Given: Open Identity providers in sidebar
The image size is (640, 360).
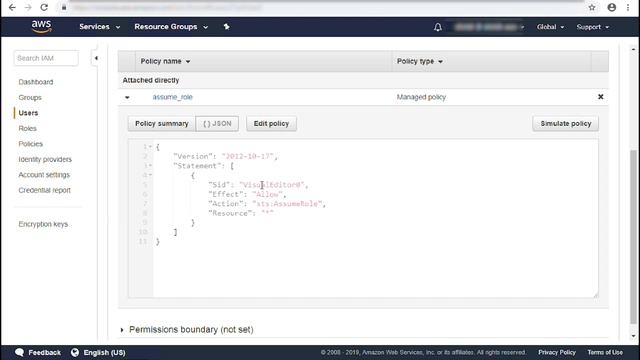Looking at the screenshot, I should point(45,160).
